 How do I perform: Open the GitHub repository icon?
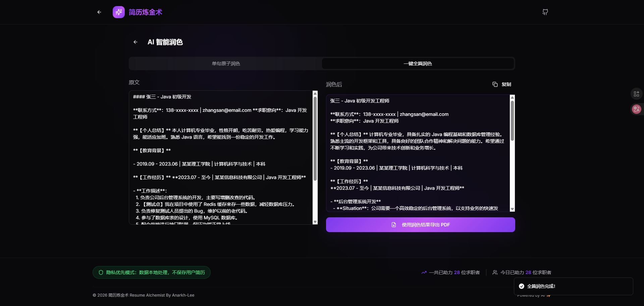(x=545, y=12)
